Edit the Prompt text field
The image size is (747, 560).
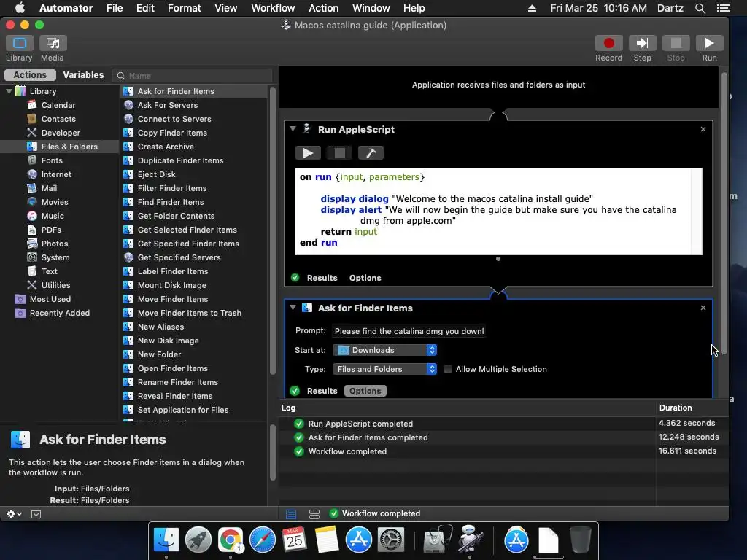(x=409, y=331)
